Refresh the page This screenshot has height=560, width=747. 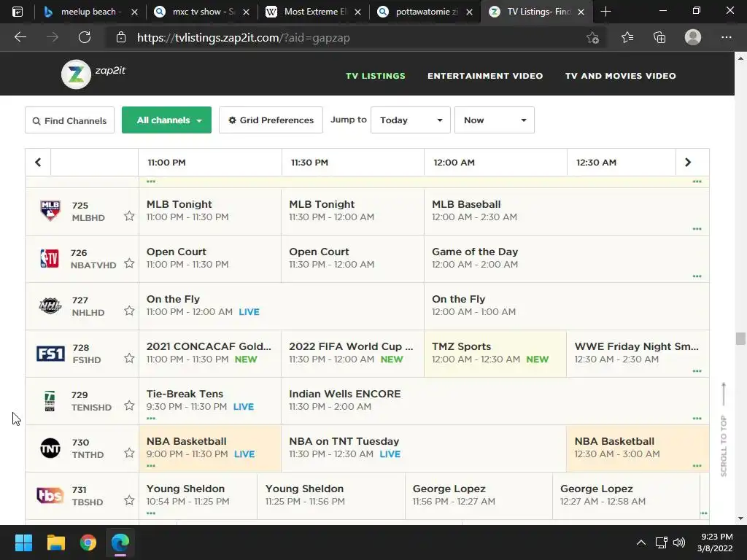point(85,37)
